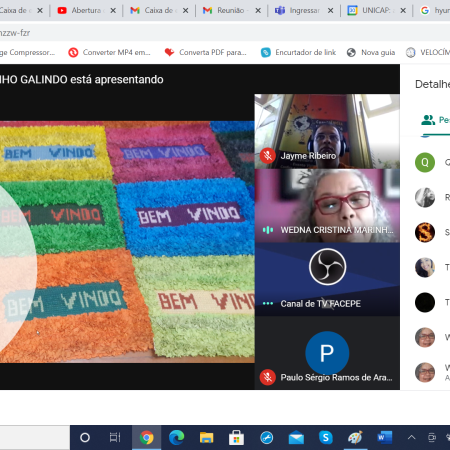Screen dimensions: 450x450
Task: Open Windows Cortana search circle
Action: [x=85, y=437]
